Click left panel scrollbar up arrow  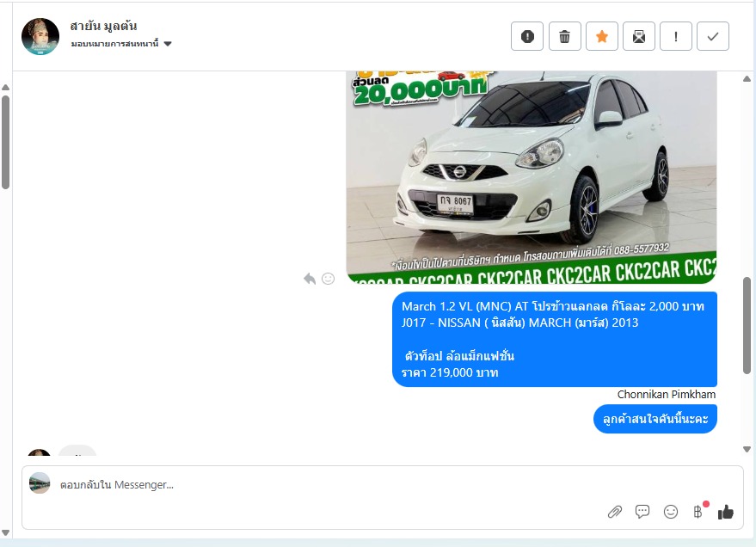point(6,87)
